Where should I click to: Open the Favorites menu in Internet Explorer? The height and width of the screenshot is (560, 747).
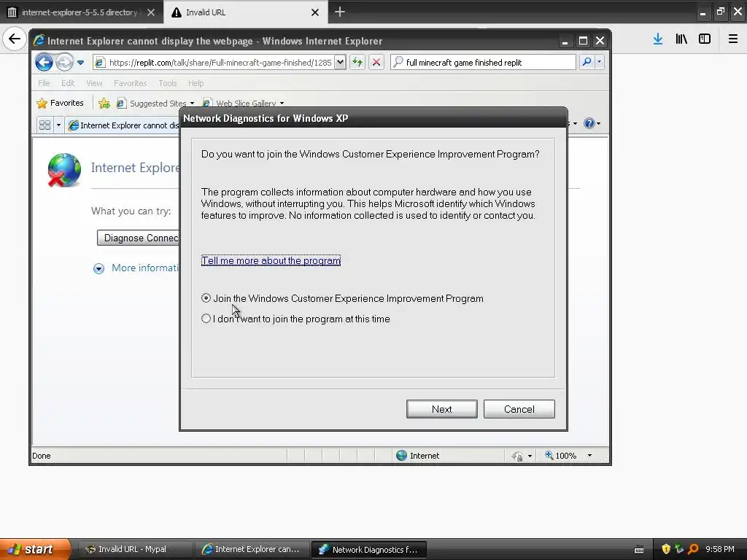coord(130,83)
